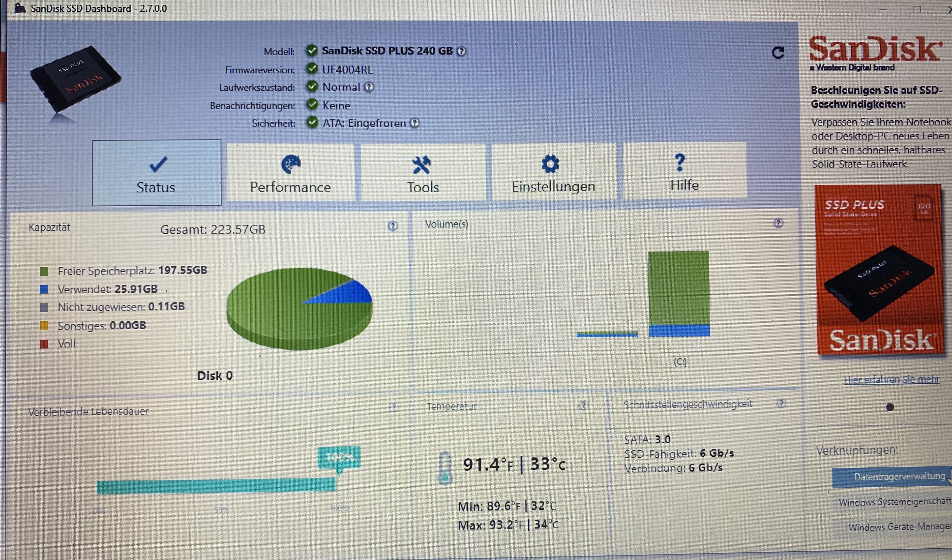The image size is (952, 560).
Task: Go to the Einstellungen tab
Action: 554,171
